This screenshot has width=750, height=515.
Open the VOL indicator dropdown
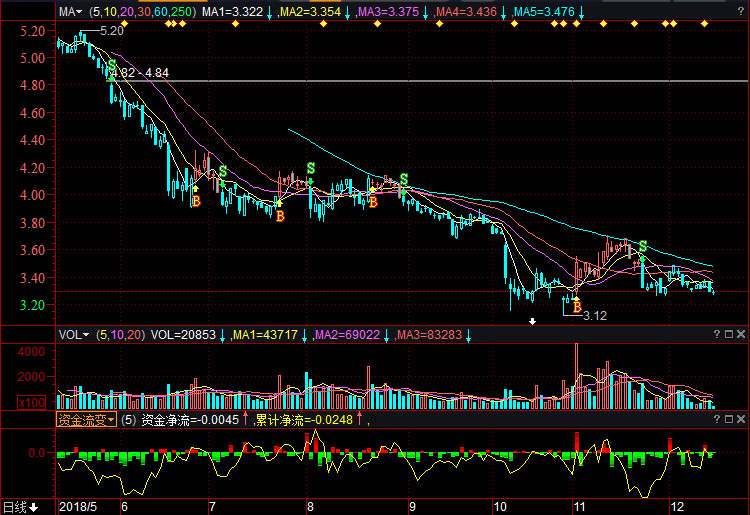click(73, 335)
